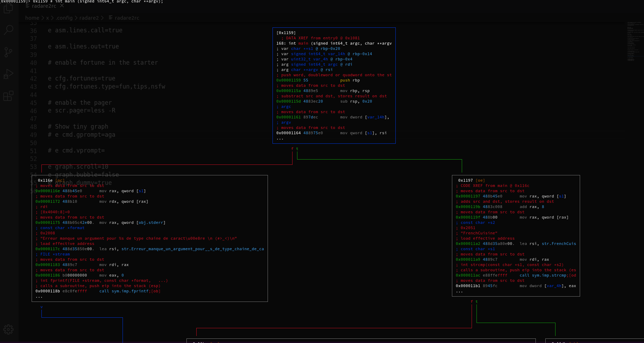This screenshot has height=343, width=644.
Task: Open the Source Control branch icon
Action: click(x=8, y=52)
